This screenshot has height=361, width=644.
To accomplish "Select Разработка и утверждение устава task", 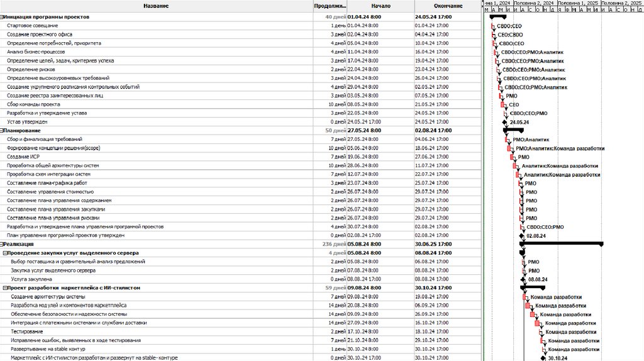I will (47, 113).
